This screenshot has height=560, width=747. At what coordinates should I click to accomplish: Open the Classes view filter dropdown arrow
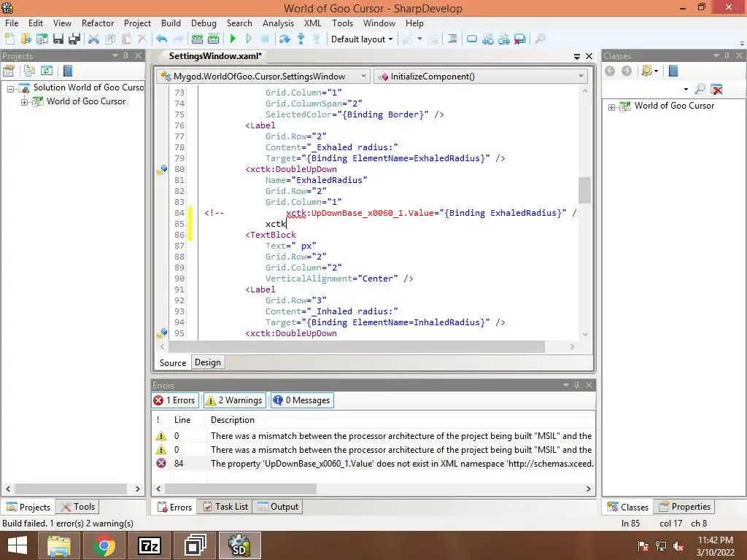click(656, 71)
